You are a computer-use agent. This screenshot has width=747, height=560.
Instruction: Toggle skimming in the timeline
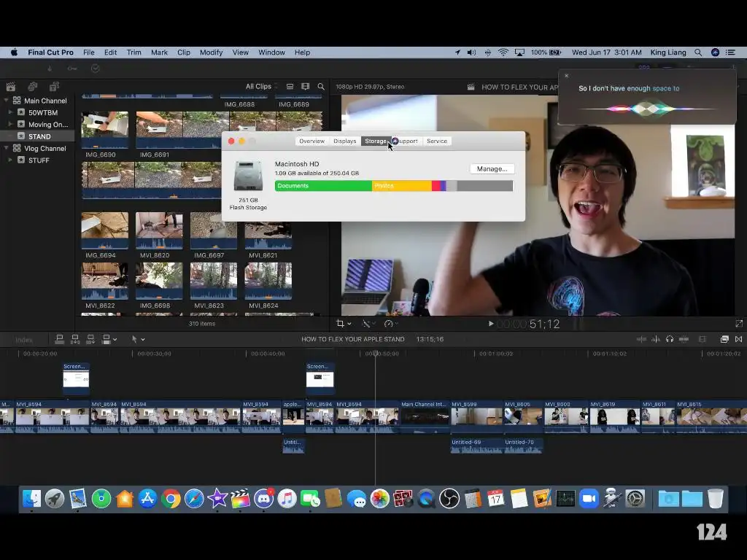[x=641, y=339]
